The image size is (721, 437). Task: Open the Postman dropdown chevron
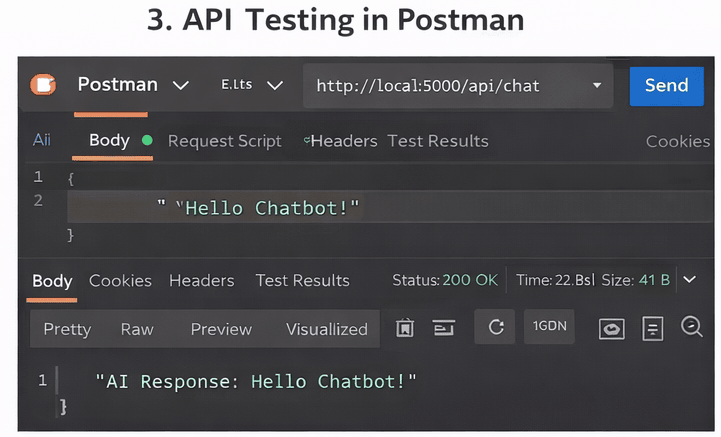[x=181, y=86]
